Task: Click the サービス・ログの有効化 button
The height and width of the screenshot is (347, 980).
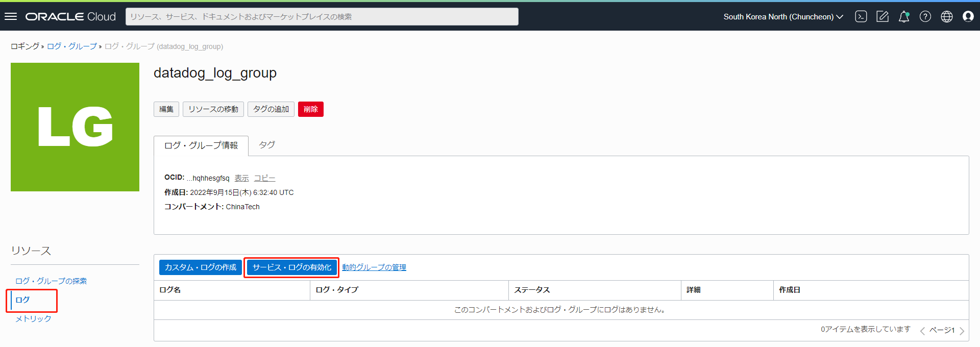Action: pos(291,267)
